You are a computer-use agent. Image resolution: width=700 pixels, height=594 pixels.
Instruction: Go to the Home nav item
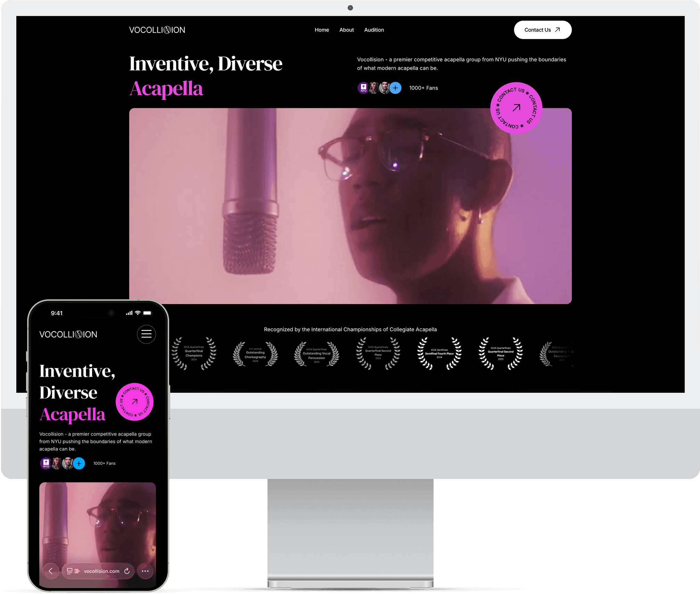tap(322, 30)
